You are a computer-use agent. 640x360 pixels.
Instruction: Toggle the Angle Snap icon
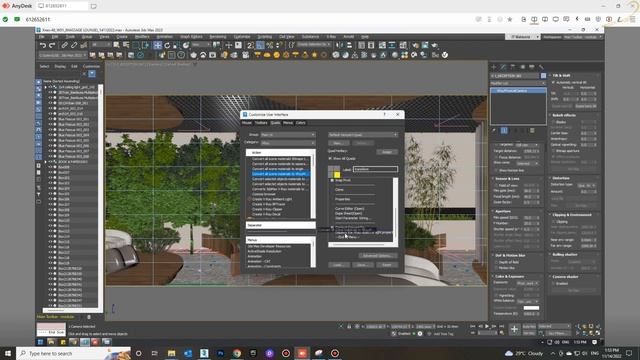[260, 45]
